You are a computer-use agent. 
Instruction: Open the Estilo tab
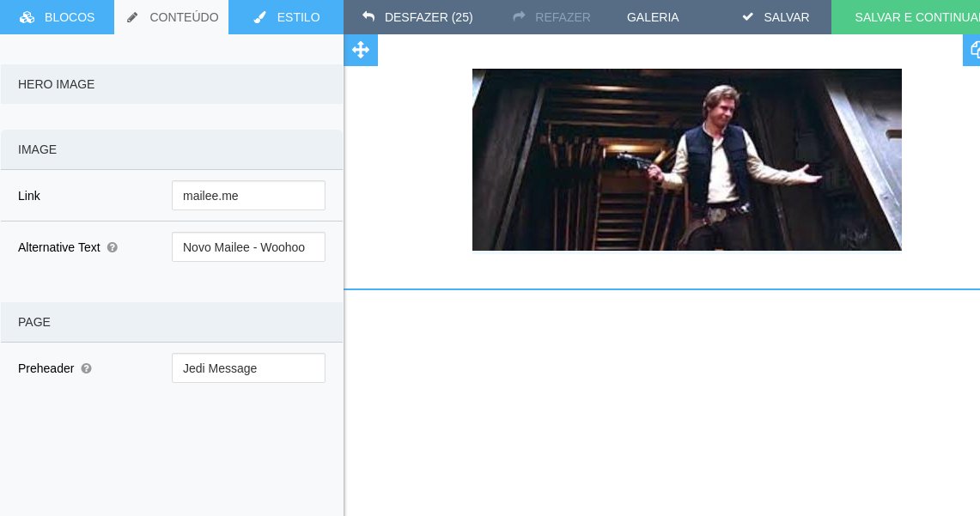(286, 17)
